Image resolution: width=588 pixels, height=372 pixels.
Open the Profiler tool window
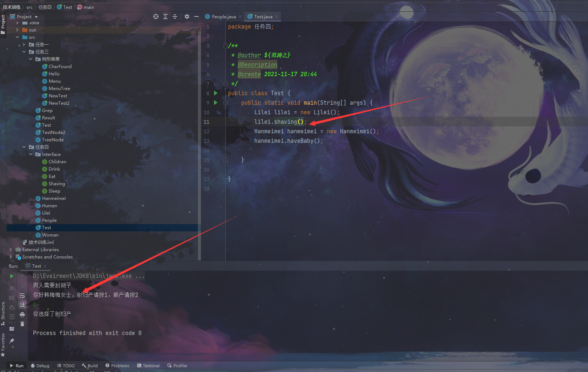click(x=177, y=365)
